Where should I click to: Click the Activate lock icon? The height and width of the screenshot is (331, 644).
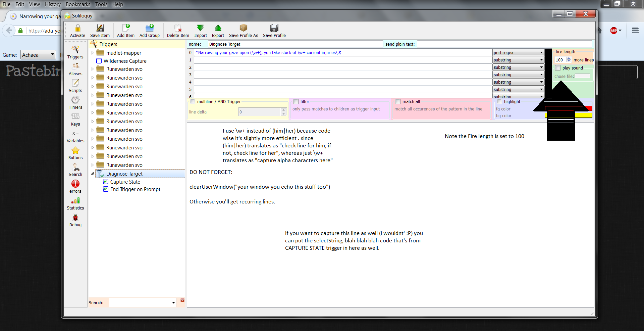77,28
